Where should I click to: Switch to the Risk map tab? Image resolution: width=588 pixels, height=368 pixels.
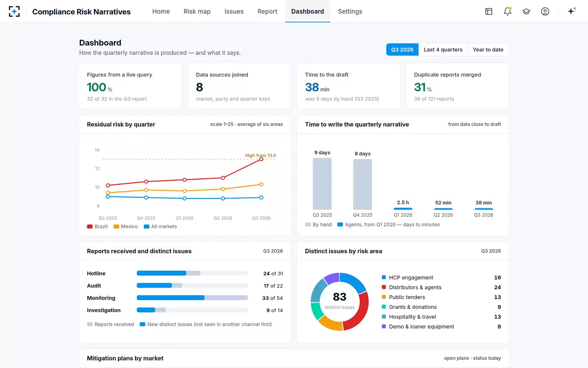tap(197, 11)
